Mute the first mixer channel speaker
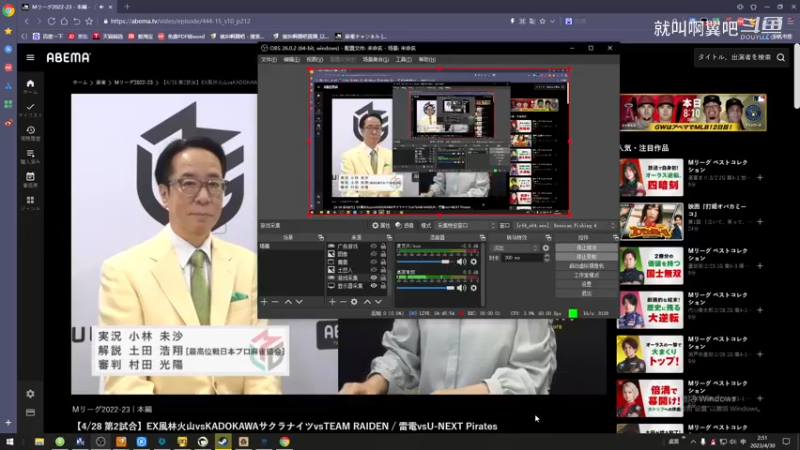 [461, 262]
